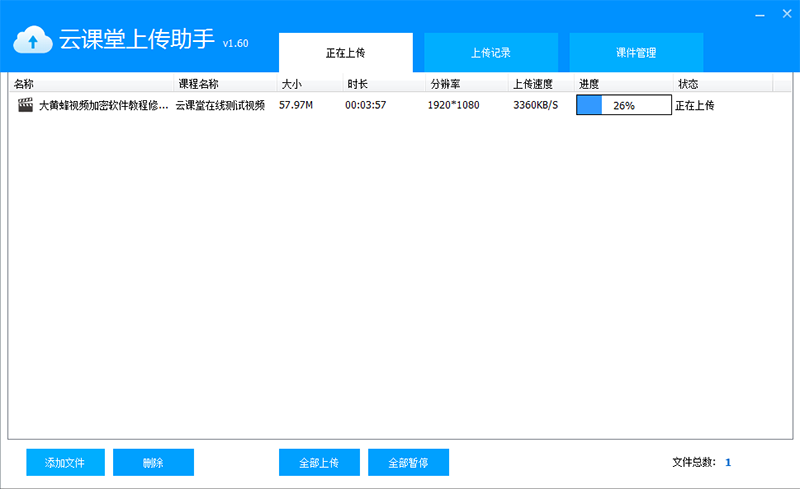Start all uploads with 全部上传
Screen dimensions: 800x489
[319, 462]
